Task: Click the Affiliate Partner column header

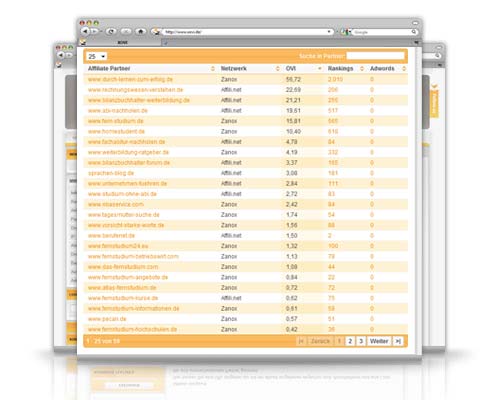Action: click(x=109, y=68)
